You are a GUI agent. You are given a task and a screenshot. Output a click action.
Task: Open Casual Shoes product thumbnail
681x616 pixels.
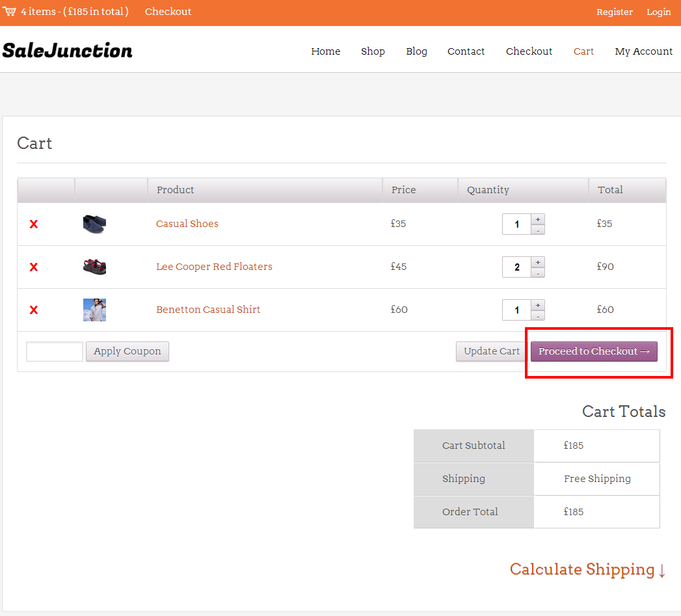click(x=94, y=224)
